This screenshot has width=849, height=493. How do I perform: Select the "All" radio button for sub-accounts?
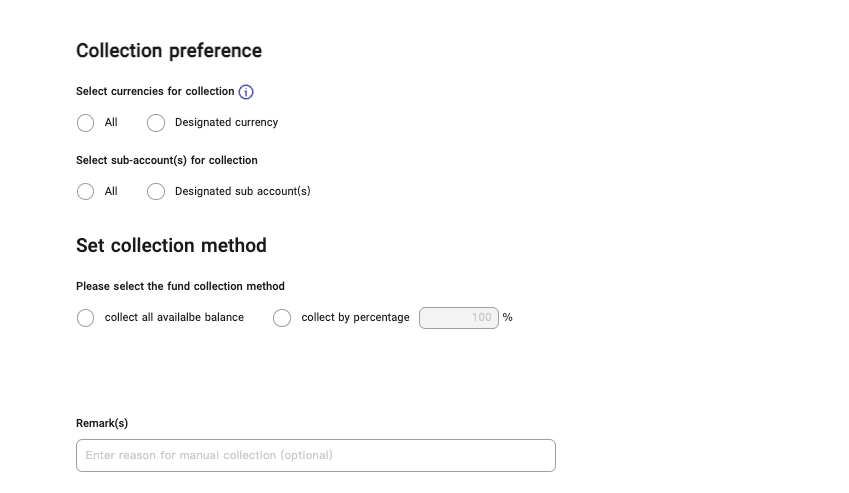(86, 191)
